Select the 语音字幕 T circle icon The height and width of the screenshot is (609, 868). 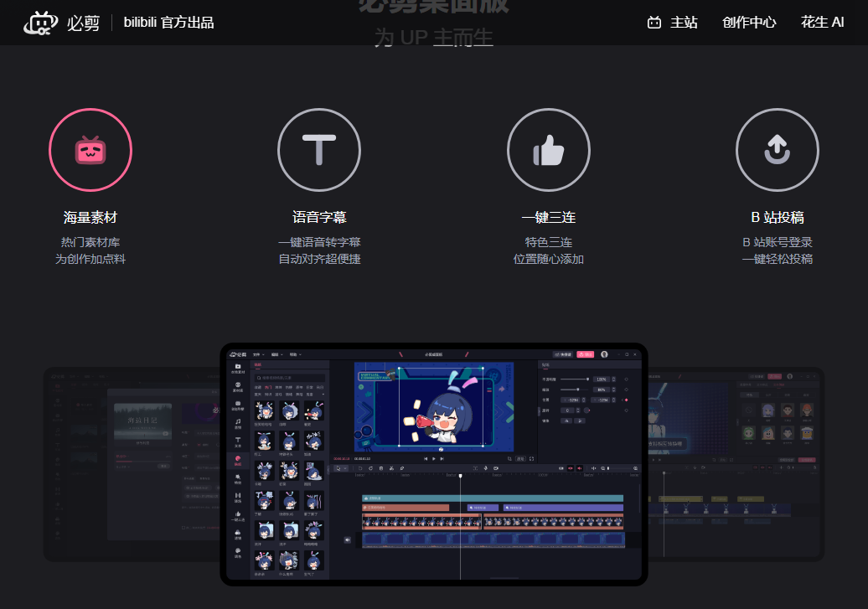(x=319, y=150)
